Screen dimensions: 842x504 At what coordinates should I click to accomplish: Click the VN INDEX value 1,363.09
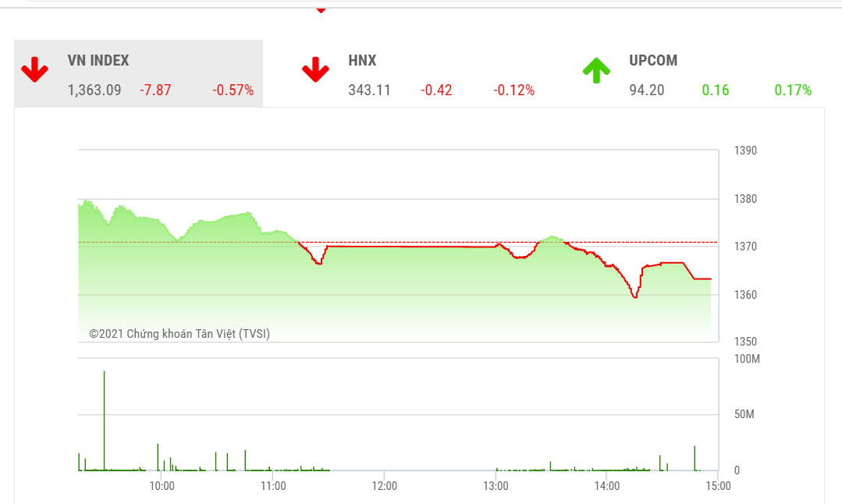pyautogui.click(x=94, y=91)
